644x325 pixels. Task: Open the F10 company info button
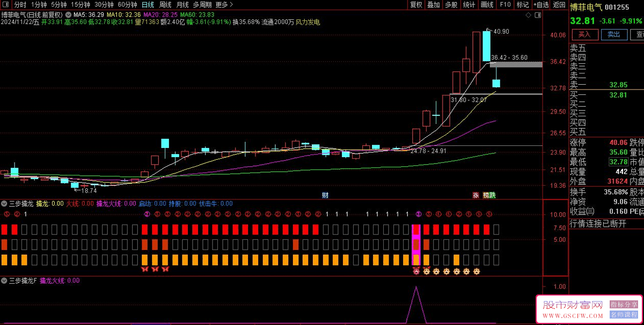[x=504, y=5]
